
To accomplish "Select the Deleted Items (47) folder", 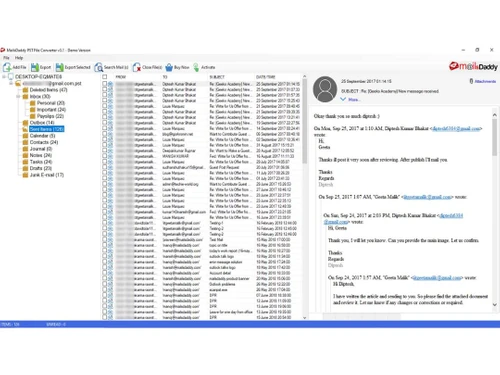I will (x=48, y=90).
